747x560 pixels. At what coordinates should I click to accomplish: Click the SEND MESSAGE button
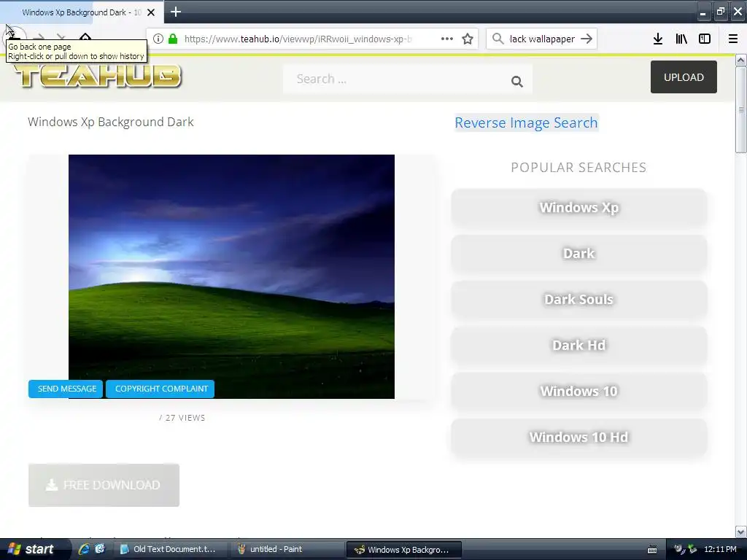(x=66, y=389)
